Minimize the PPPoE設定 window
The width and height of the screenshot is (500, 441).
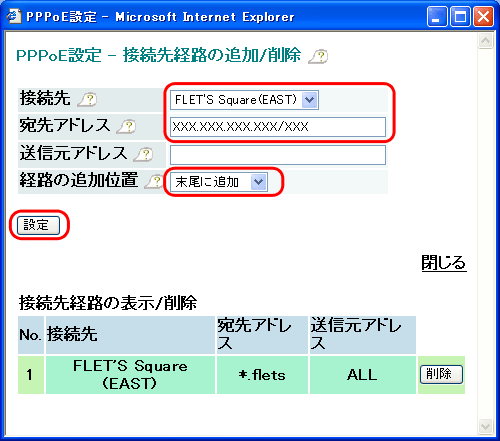(437, 17)
